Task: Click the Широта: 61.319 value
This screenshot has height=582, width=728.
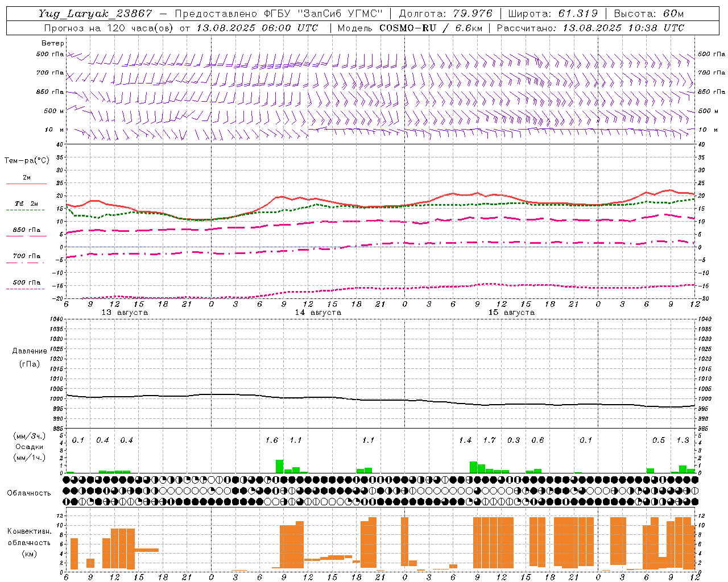Action: pyautogui.click(x=553, y=14)
